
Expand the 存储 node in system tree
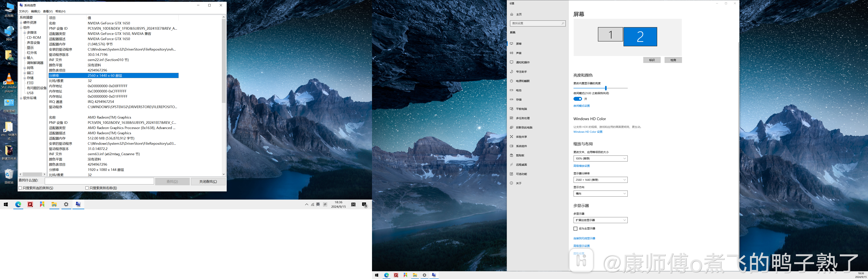[x=25, y=78]
